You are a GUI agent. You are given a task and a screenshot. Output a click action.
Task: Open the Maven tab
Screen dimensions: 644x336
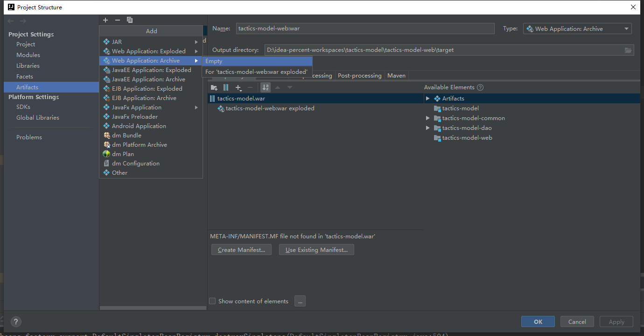click(396, 75)
